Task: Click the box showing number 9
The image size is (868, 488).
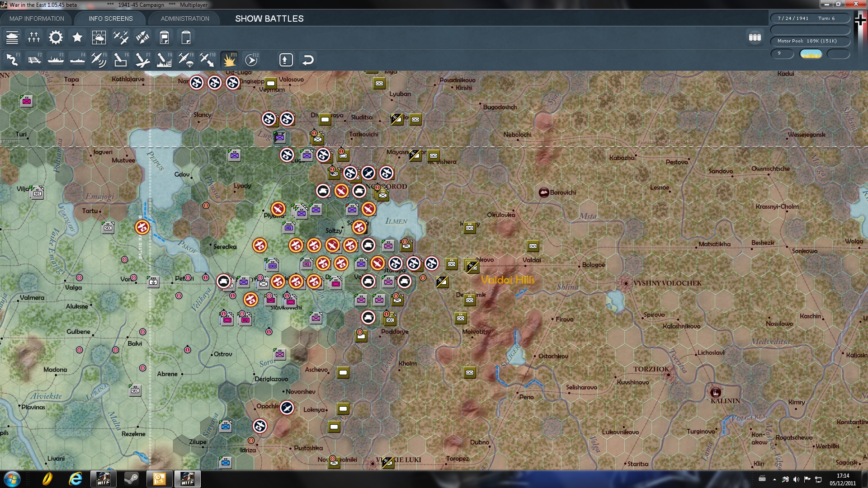Action: (x=782, y=54)
